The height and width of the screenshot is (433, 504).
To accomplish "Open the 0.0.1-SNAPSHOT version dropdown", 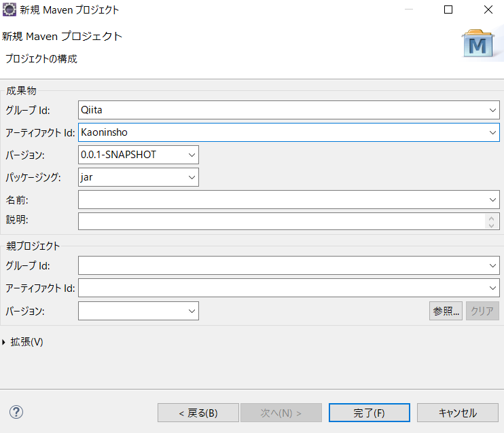I will [192, 155].
